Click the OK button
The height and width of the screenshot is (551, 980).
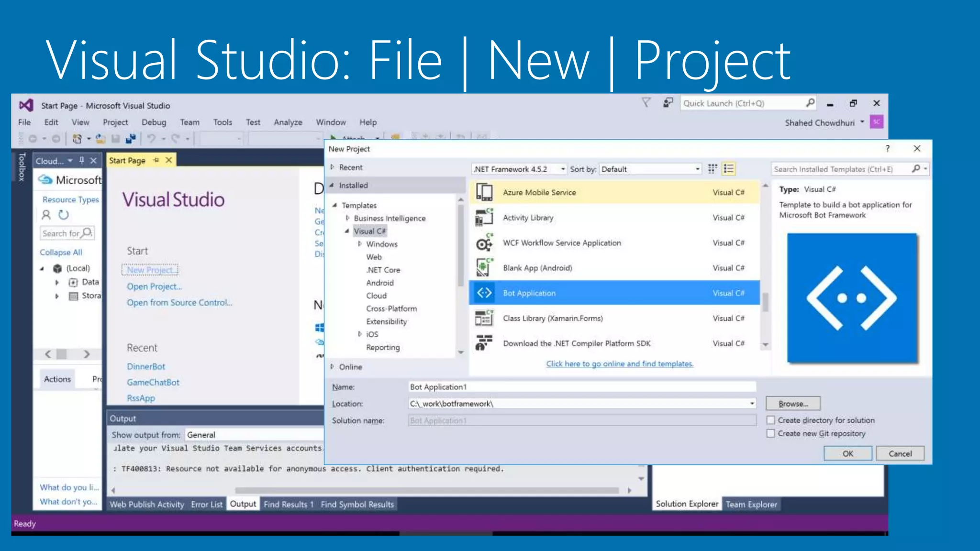tap(848, 453)
